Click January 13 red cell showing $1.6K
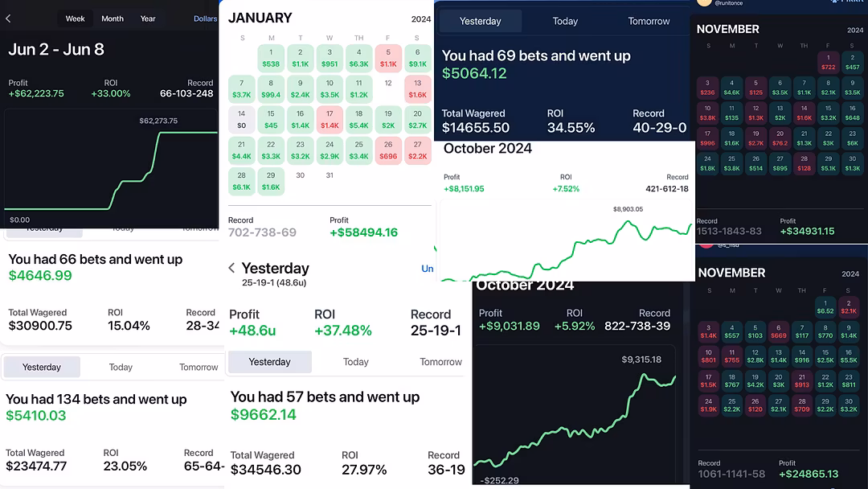The image size is (868, 489). [x=417, y=88]
